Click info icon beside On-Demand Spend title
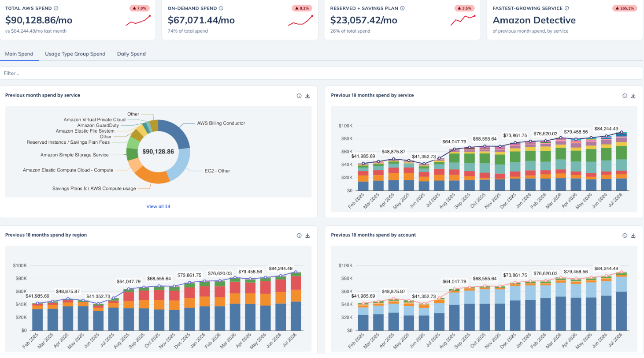This screenshot has width=644, height=358. (x=221, y=8)
